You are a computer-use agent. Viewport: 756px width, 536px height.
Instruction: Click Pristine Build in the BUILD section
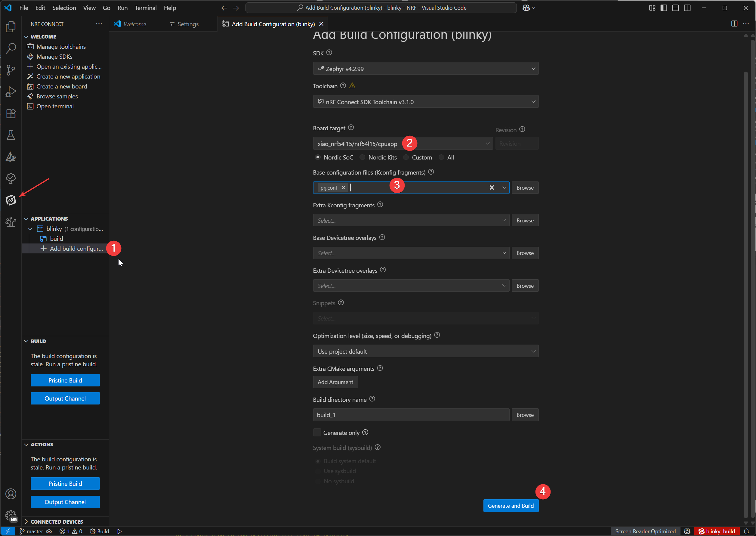[x=65, y=380]
